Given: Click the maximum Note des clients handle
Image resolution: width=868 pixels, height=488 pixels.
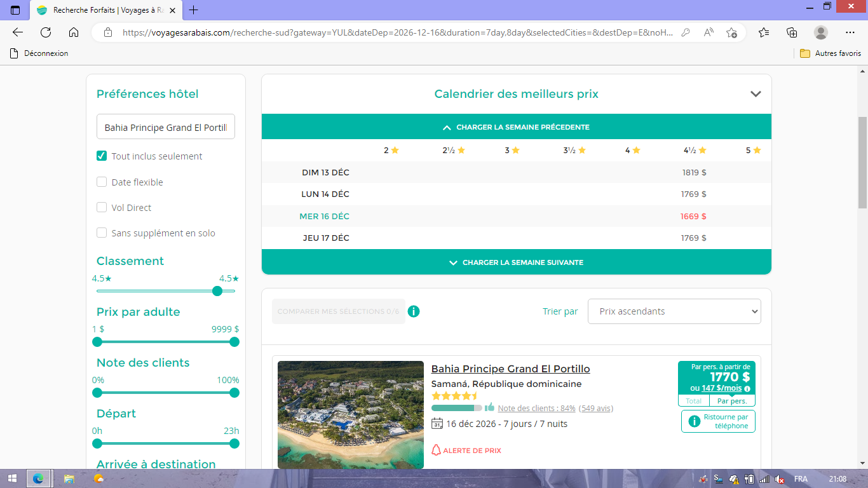Looking at the screenshot, I should (234, 393).
